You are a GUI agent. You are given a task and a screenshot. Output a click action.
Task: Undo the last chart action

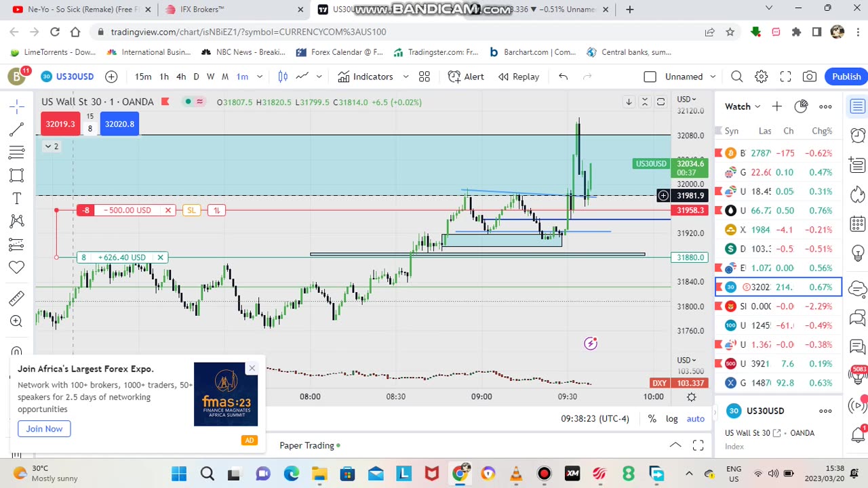[x=563, y=77]
